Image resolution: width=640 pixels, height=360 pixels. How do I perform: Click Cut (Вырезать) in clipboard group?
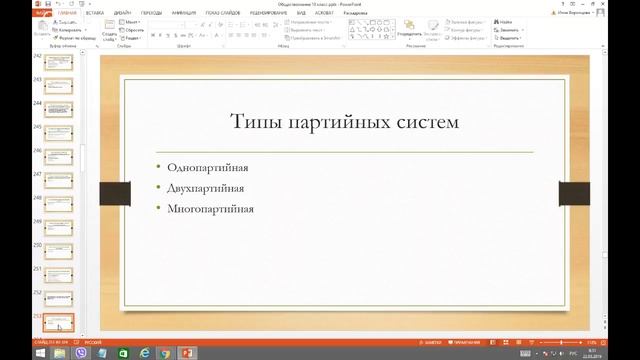[64, 22]
